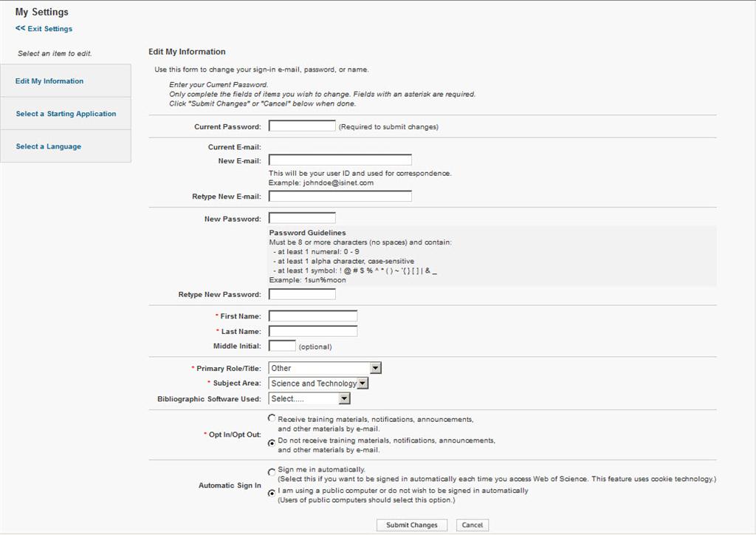This screenshot has height=535, width=756.
Task: Follow the Exit Settings link
Action: [43, 28]
